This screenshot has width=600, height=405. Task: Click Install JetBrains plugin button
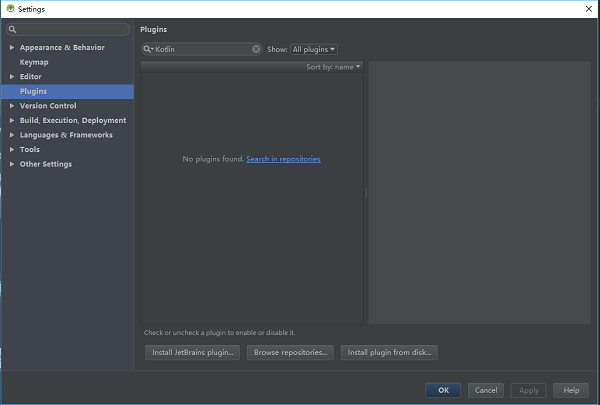[x=192, y=353]
